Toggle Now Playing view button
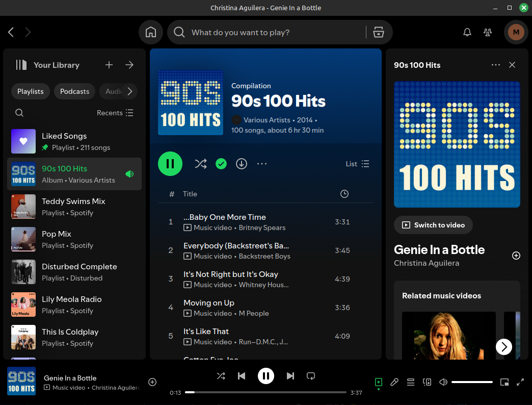The height and width of the screenshot is (405, 532). coord(378,382)
